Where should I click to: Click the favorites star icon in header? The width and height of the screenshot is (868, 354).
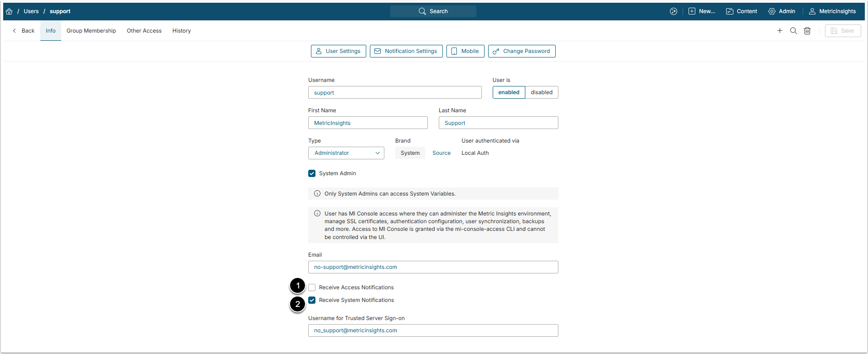click(x=674, y=11)
